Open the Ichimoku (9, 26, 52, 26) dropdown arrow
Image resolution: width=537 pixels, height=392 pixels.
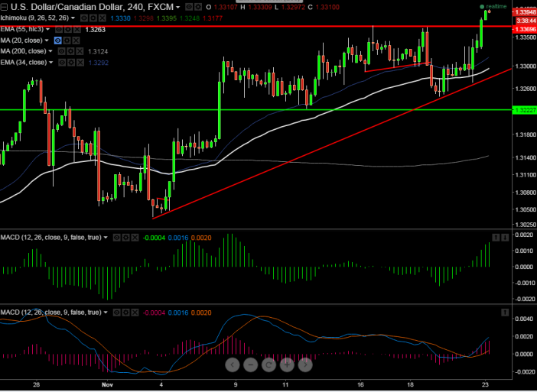(x=73, y=18)
